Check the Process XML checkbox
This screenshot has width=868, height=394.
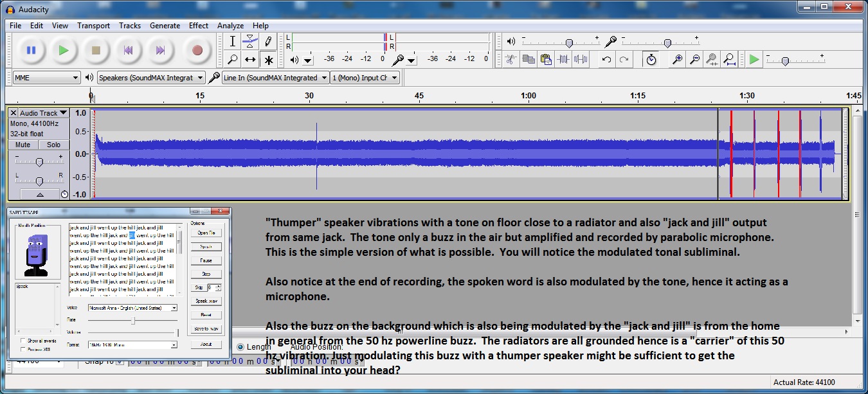pos(24,349)
